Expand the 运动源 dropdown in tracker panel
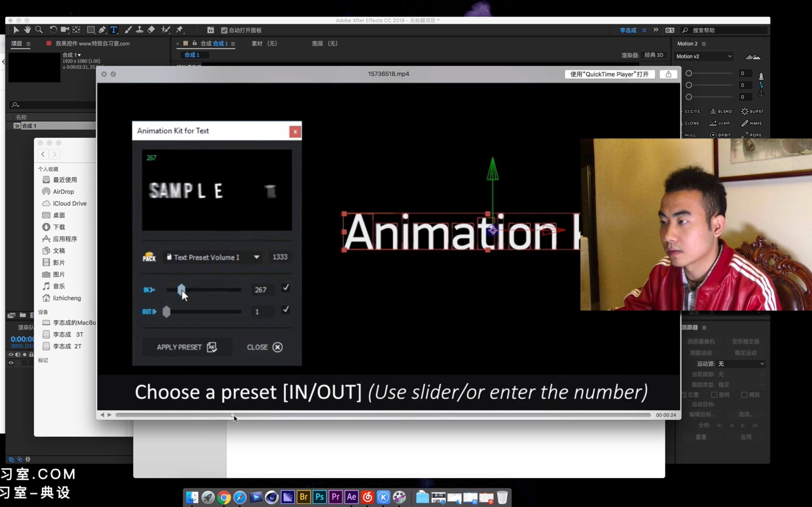Viewport: 812px width, 507px height. 741,364
